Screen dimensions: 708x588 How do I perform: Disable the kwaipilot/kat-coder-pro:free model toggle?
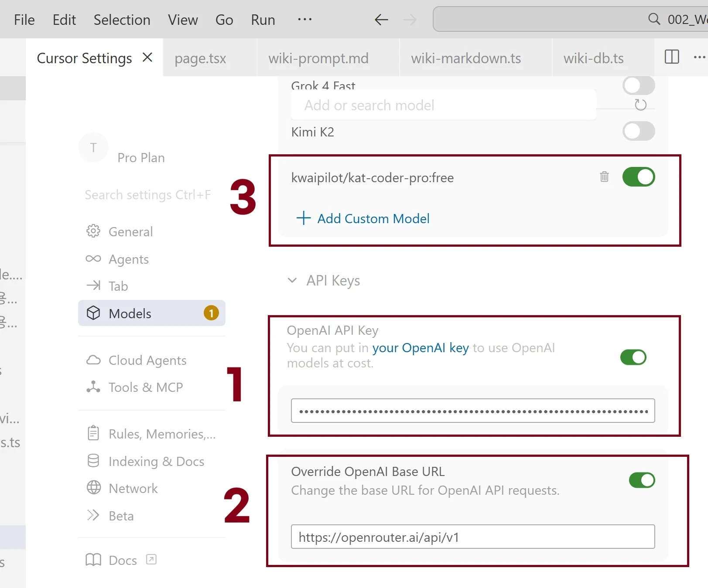tap(638, 177)
